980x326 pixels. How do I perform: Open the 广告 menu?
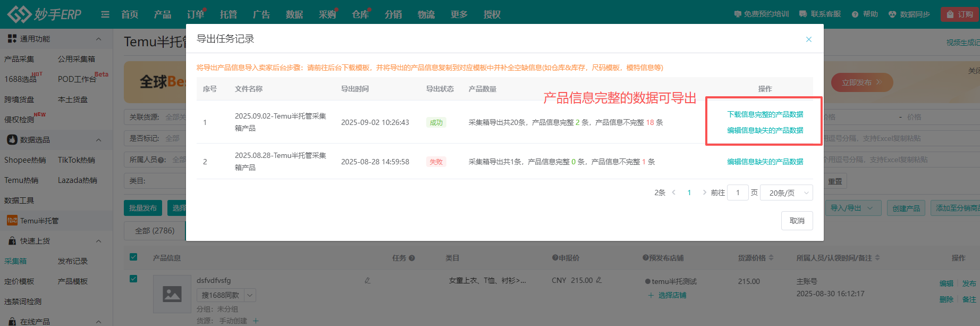(261, 14)
